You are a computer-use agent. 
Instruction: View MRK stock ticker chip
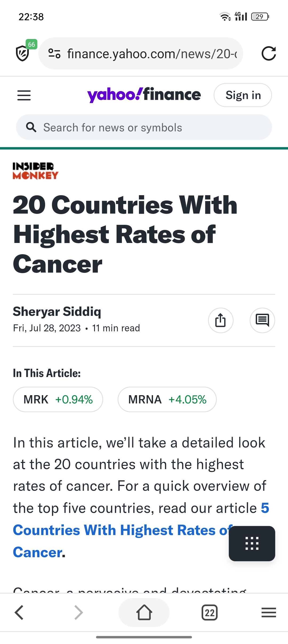point(58,399)
